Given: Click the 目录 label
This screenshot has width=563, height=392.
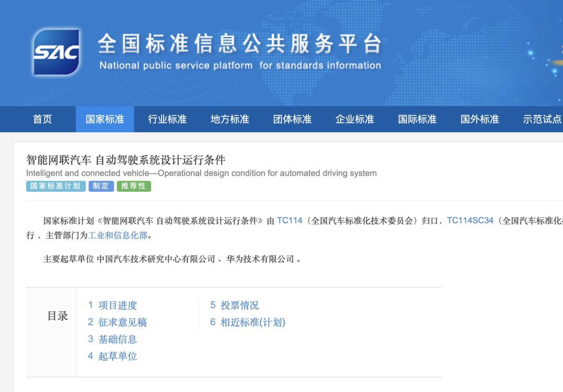Looking at the screenshot, I should 57,316.
